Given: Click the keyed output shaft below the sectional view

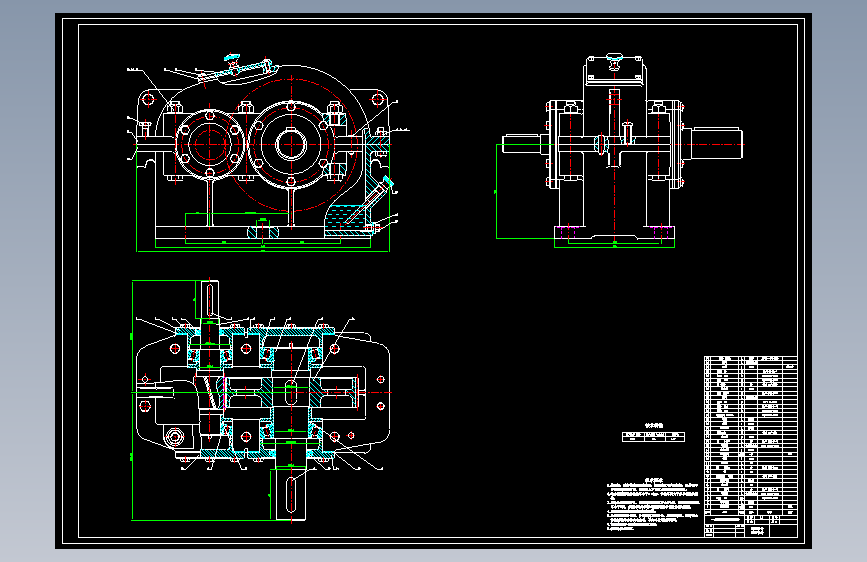Looking at the screenshot, I should (291, 494).
